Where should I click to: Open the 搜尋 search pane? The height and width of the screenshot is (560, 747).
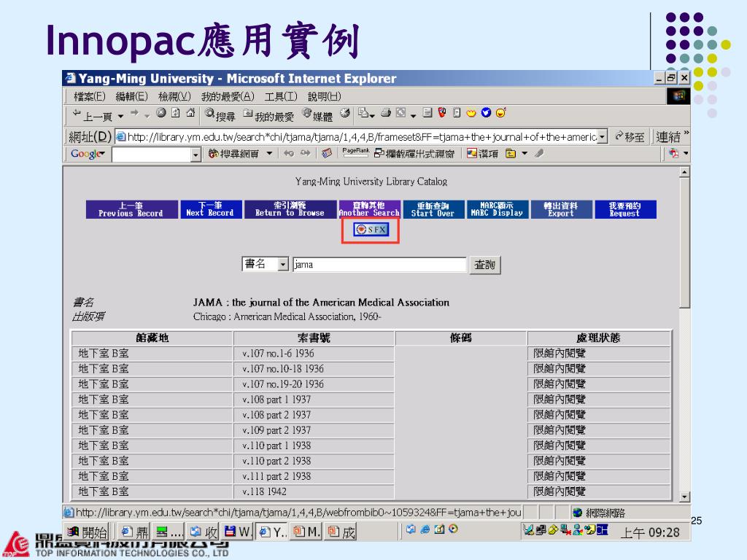pyautogui.click(x=220, y=114)
